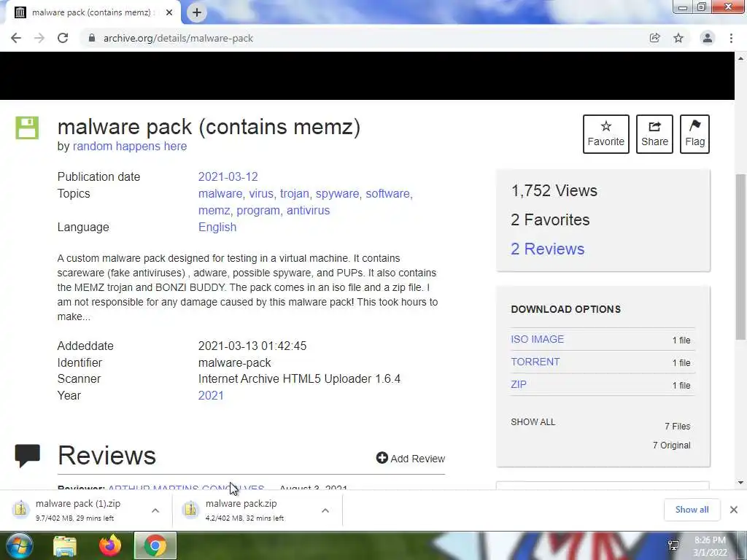
Task: Click the Favorite star button
Action: click(x=606, y=134)
